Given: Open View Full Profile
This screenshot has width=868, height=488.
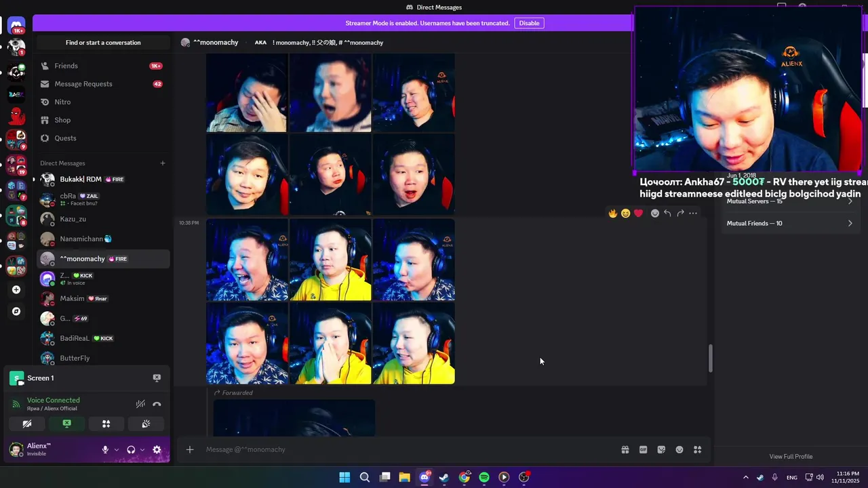Looking at the screenshot, I should pos(791,456).
